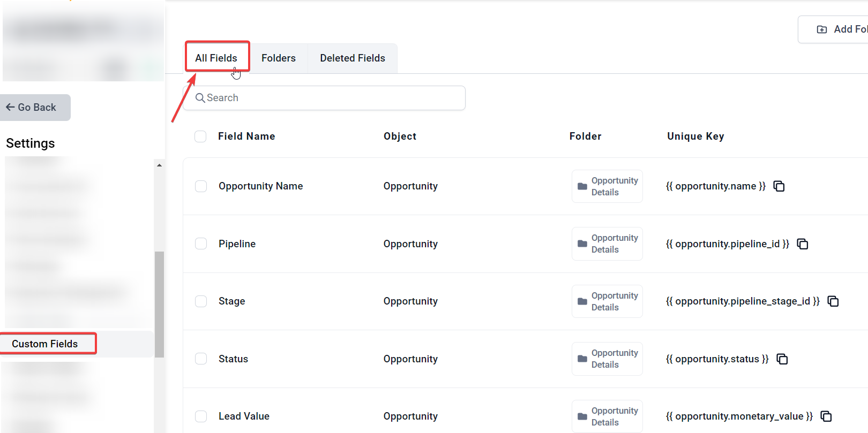Toggle the select-all checkbox in header
868x433 pixels.
click(x=200, y=136)
